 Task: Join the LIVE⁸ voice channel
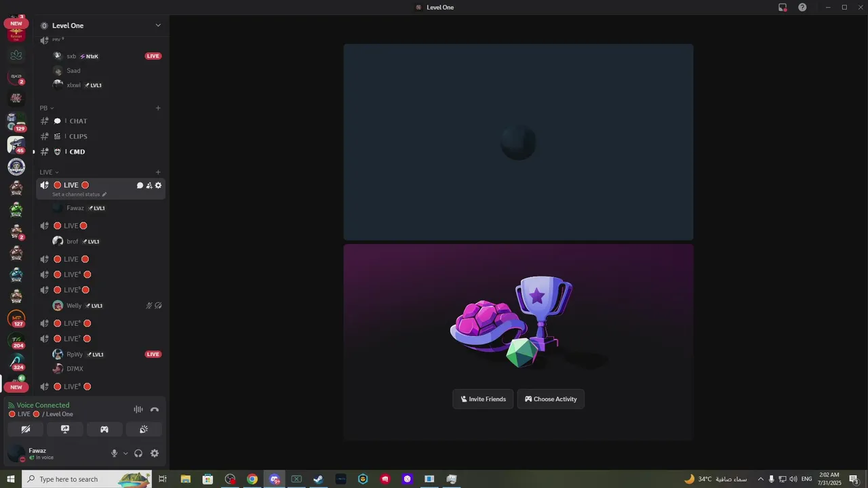(x=100, y=386)
